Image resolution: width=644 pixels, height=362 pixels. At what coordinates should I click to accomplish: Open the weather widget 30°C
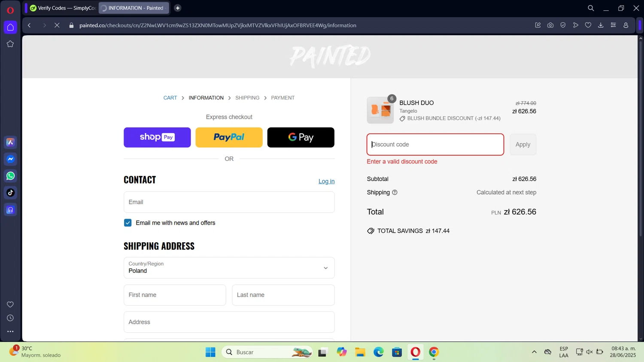tap(35, 352)
